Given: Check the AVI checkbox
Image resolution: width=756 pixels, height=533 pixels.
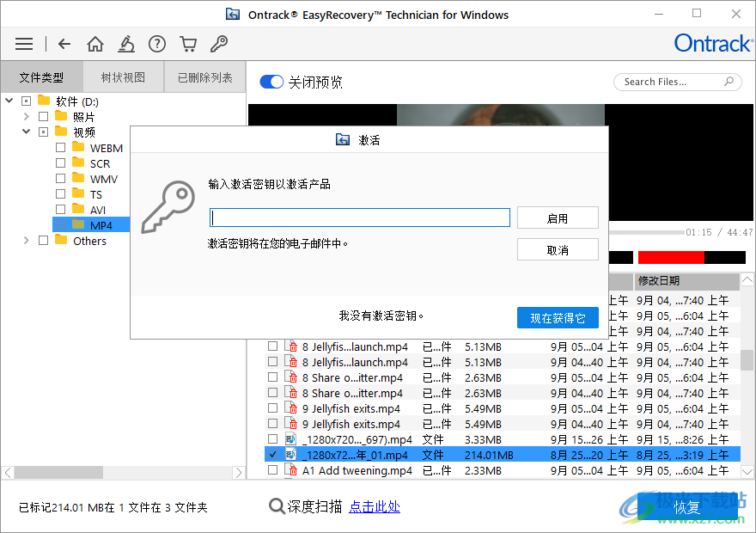Looking at the screenshot, I should tap(60, 210).
